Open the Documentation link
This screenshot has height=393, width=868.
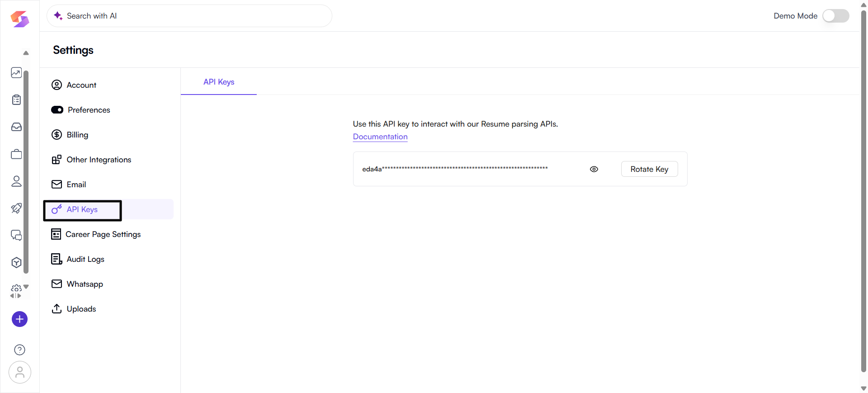click(x=380, y=137)
